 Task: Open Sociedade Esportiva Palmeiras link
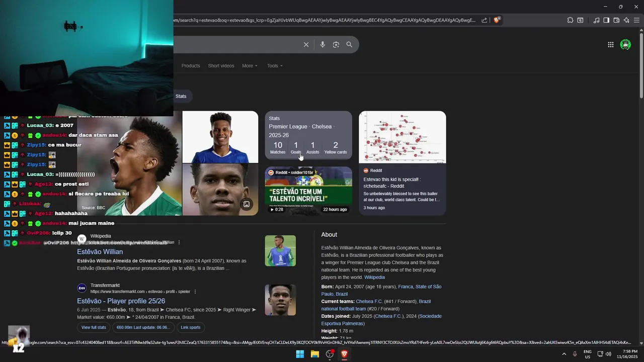pos(381,320)
